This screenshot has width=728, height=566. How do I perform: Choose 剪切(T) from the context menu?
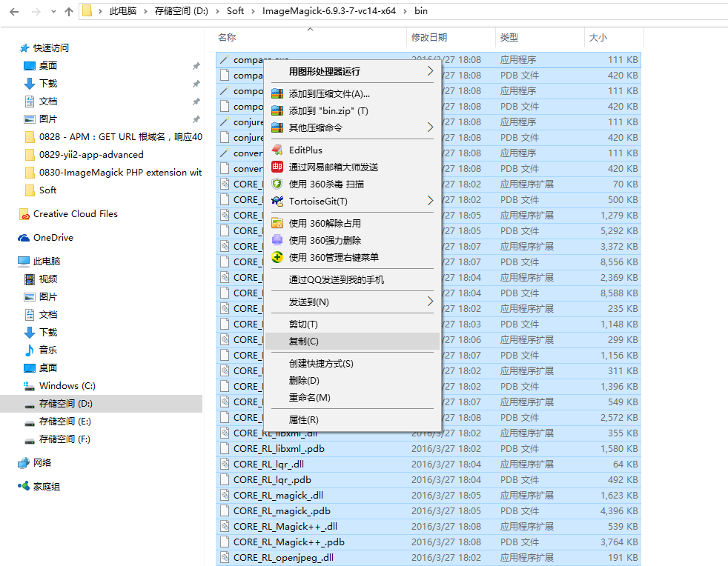coord(352,324)
